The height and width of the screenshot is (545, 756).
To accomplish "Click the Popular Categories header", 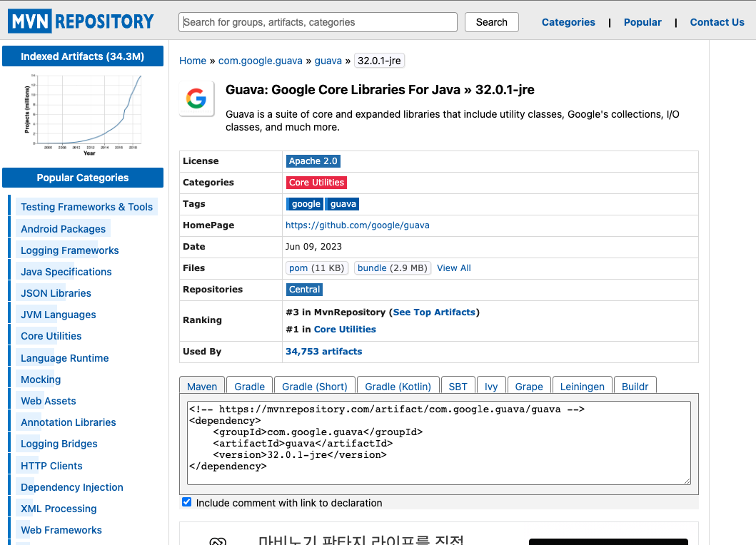I will click(x=82, y=178).
